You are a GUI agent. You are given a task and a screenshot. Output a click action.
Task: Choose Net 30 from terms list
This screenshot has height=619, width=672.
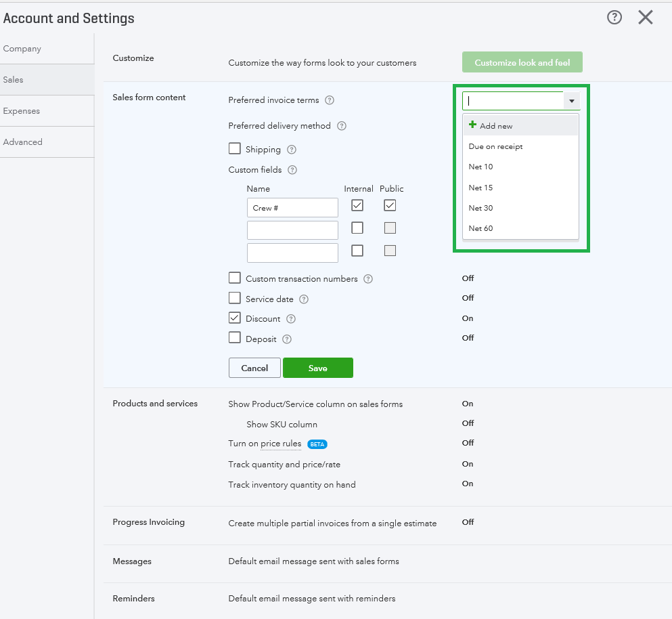tap(481, 208)
